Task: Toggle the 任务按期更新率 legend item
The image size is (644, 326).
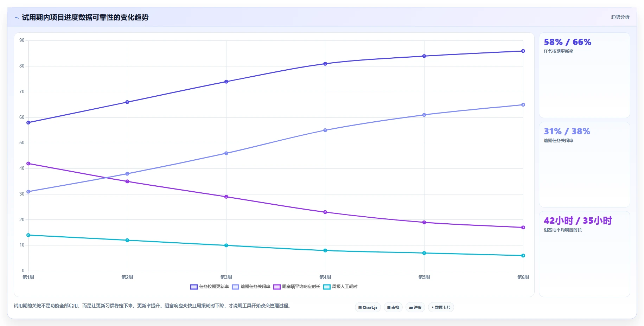Action: 210,287
